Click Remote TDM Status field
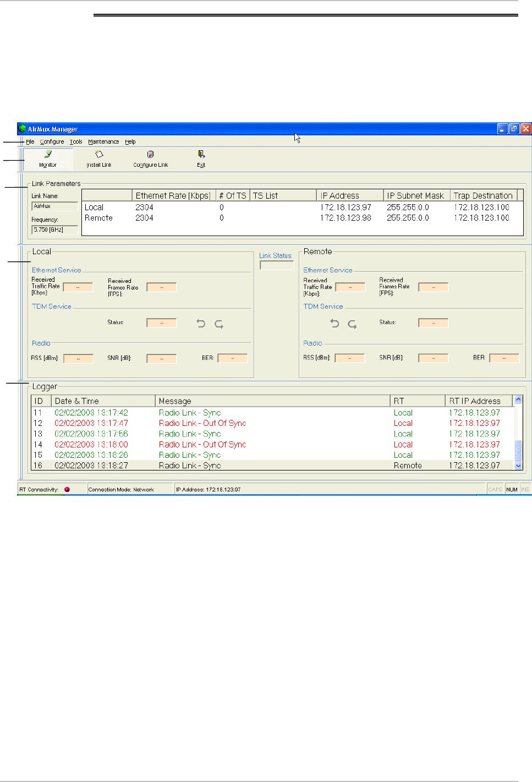This screenshot has height=782, width=532. click(x=434, y=323)
